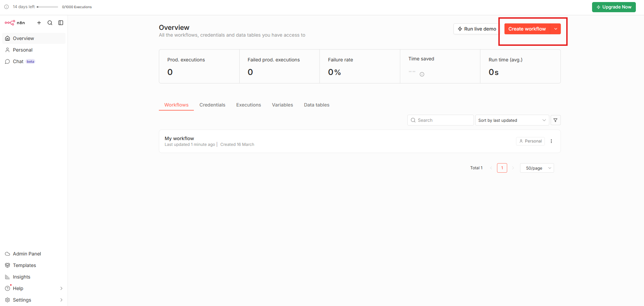Collapse the sidebar using panel icon
This screenshot has width=644, height=306.
61,23
